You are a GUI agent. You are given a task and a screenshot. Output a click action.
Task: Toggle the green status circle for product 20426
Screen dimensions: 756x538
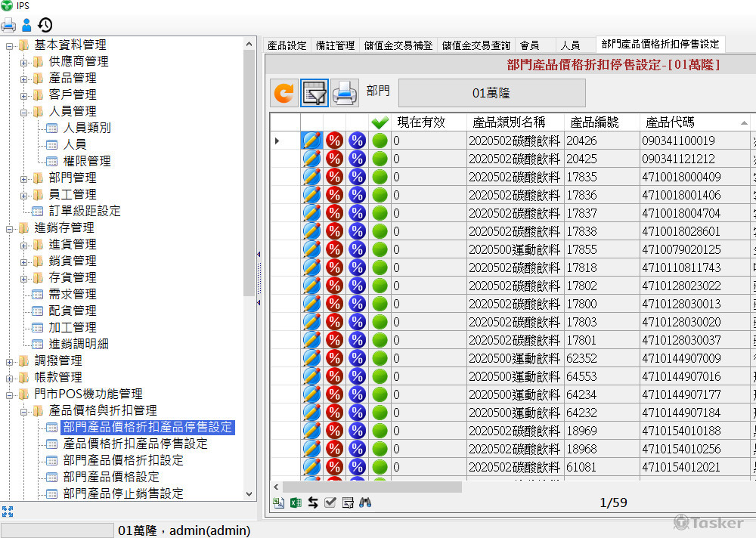(x=380, y=141)
